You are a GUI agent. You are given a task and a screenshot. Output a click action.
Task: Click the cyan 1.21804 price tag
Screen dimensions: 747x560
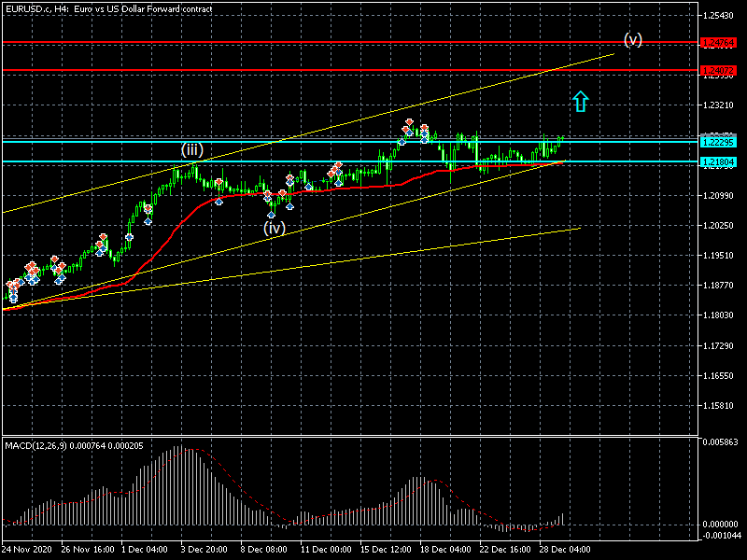(719, 162)
